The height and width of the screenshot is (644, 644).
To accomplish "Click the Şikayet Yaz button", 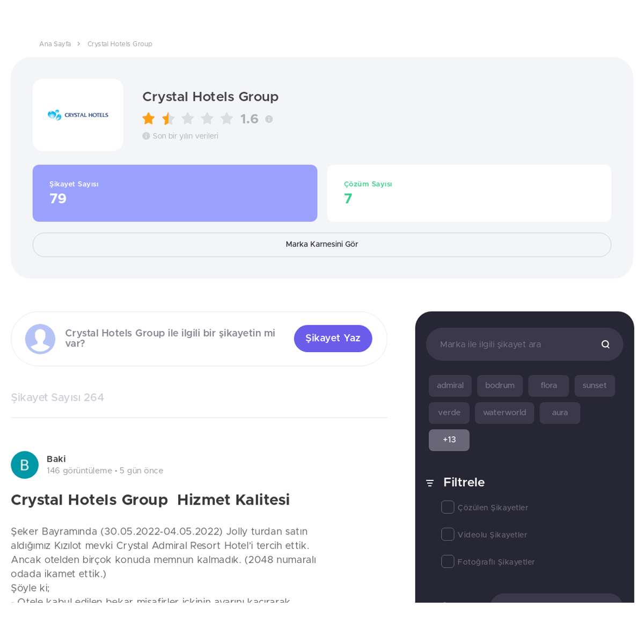I will click(x=333, y=339).
